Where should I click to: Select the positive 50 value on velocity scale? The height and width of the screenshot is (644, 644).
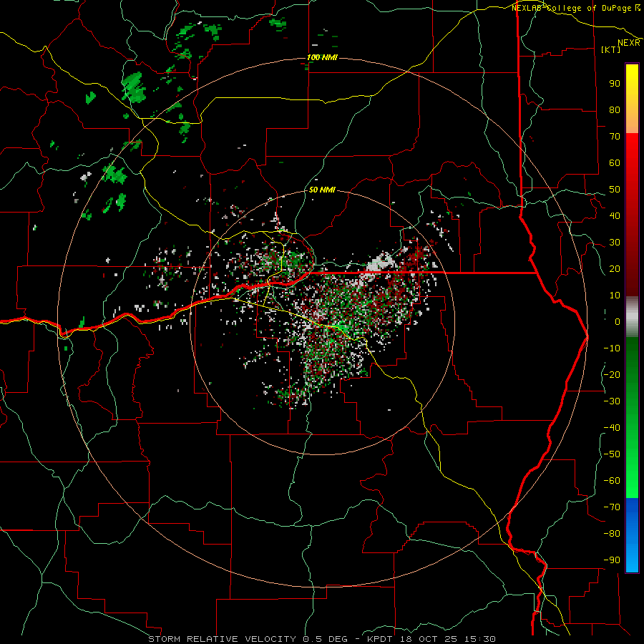pyautogui.click(x=615, y=190)
